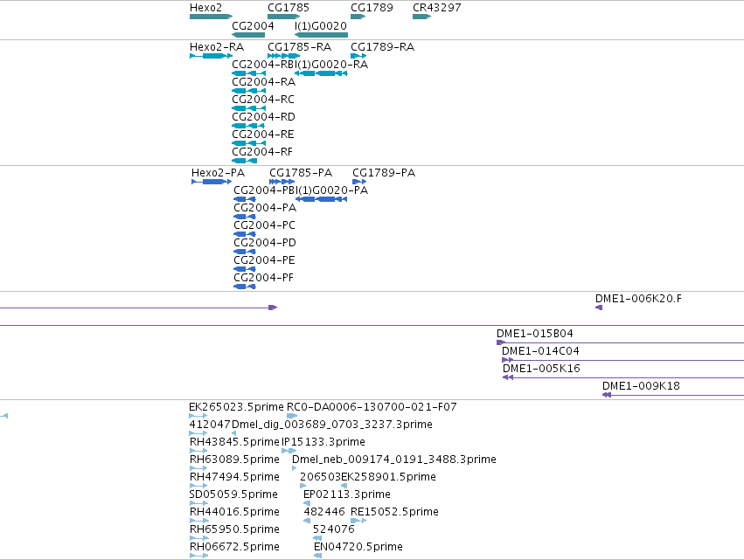Select transcript CG2004-RC
The height and width of the screenshot is (560, 744).
point(248,108)
